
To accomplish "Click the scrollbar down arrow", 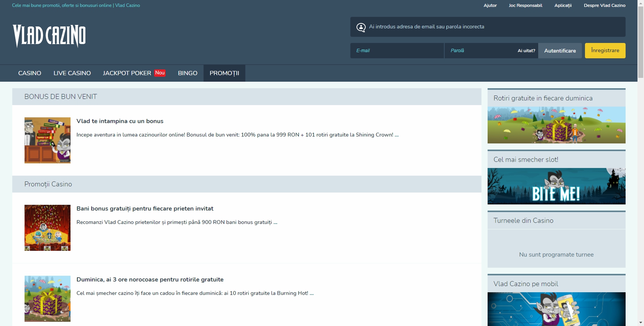I will click(641, 323).
